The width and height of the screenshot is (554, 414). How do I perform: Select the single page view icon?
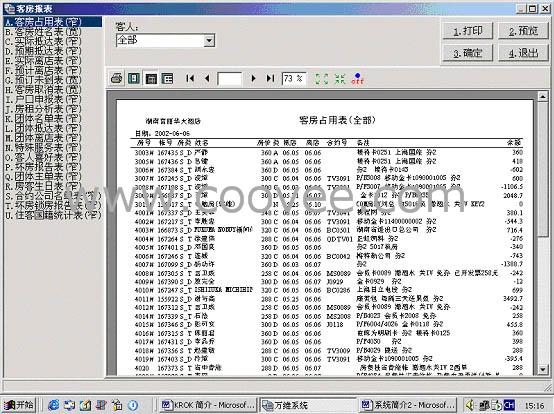tap(134, 78)
